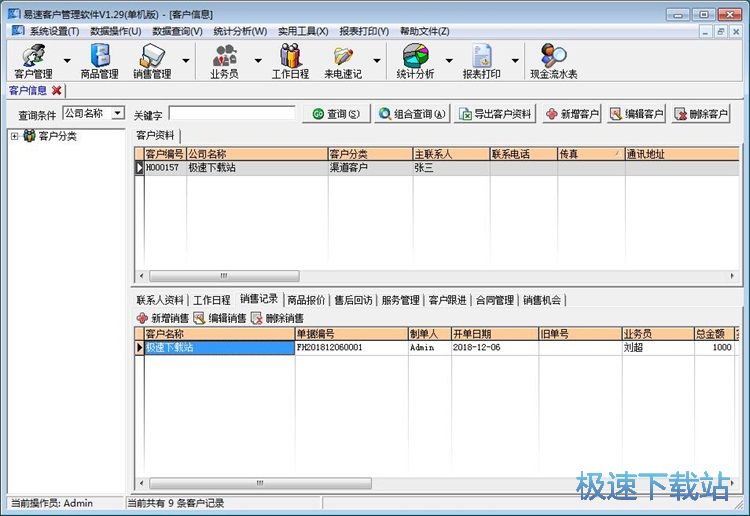Close the 客户信息 tab with red X
Viewport: 750px width, 516px height.
click(56, 90)
